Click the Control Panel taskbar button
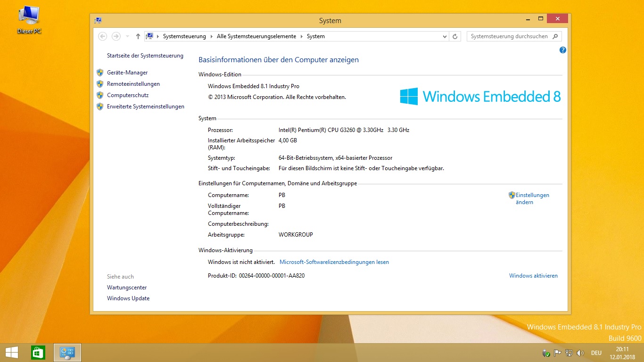 [67, 353]
